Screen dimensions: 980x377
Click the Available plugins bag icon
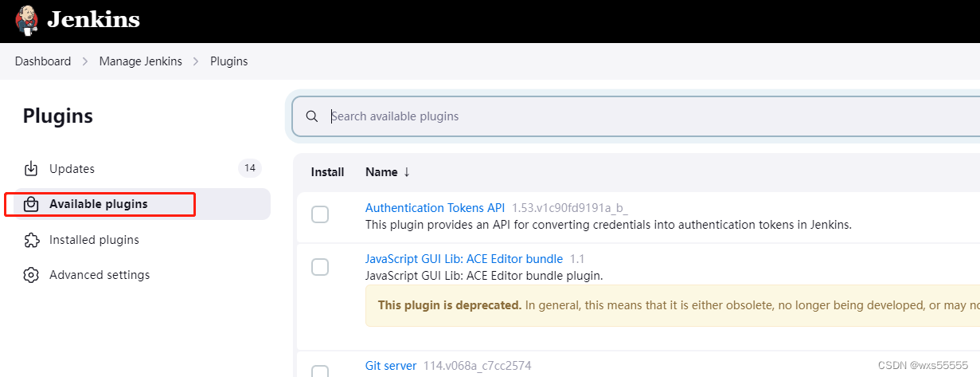coord(31,204)
